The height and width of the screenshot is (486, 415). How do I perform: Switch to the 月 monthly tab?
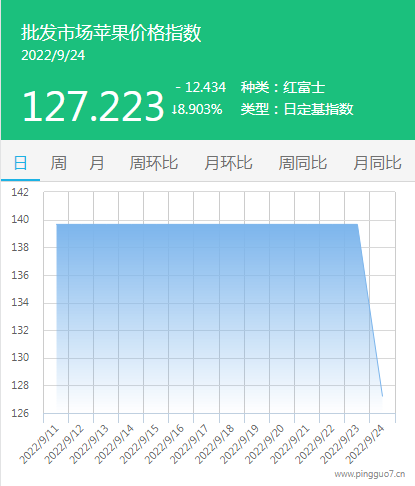97,163
